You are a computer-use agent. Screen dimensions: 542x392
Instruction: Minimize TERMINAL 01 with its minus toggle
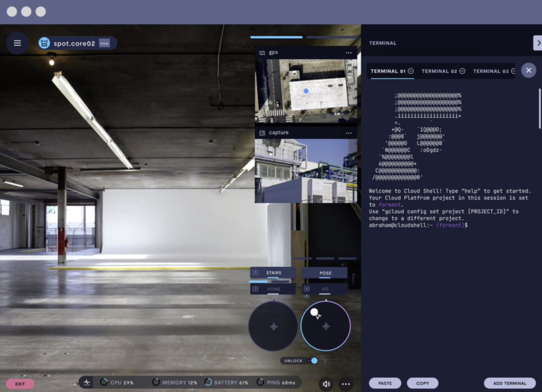[x=411, y=71]
